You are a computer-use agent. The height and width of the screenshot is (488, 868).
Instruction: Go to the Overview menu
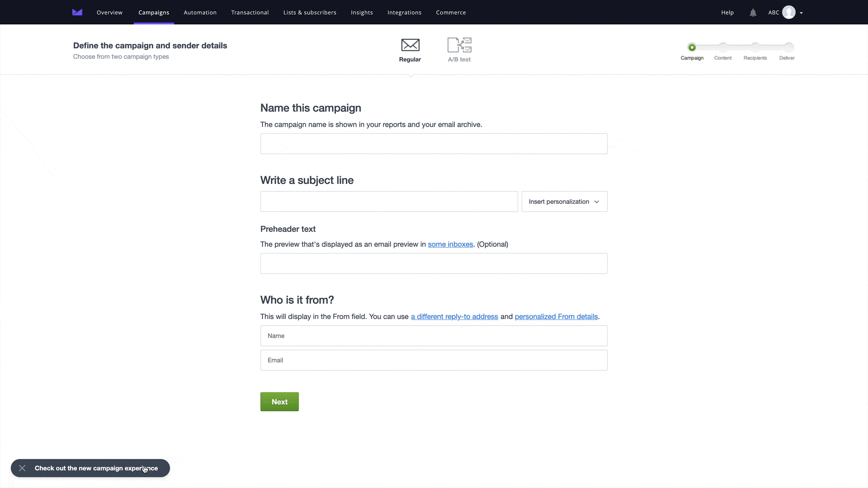pyautogui.click(x=109, y=12)
